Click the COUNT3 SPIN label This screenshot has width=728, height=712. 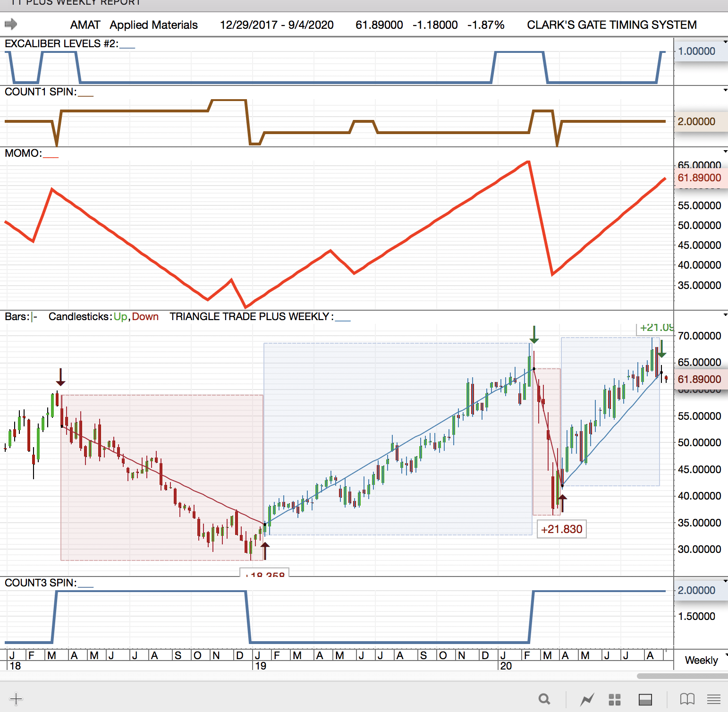(x=41, y=583)
